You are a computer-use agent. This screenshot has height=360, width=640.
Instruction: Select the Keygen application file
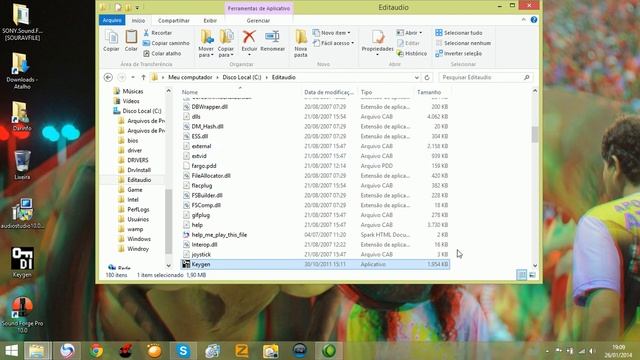tap(315, 264)
